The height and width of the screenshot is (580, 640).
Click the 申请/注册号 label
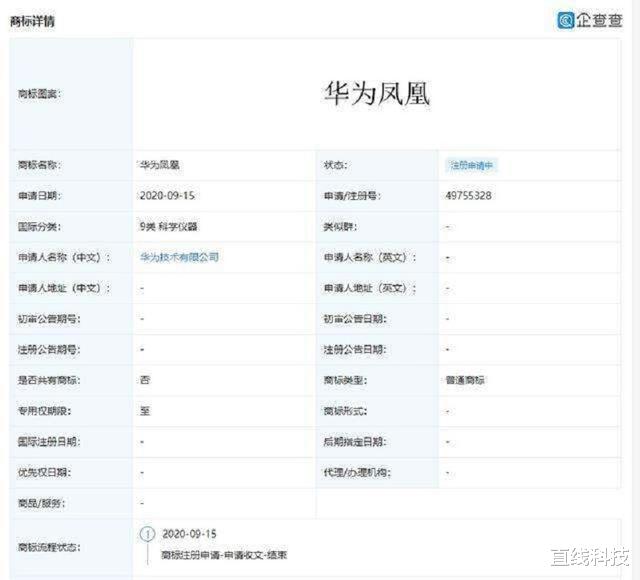coord(352,196)
